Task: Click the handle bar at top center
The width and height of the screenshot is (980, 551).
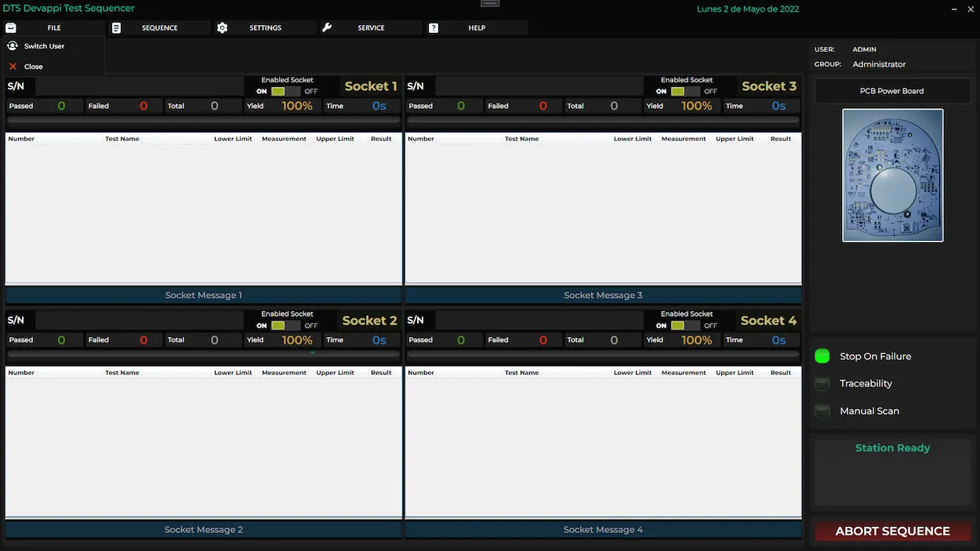Action: 490,3
